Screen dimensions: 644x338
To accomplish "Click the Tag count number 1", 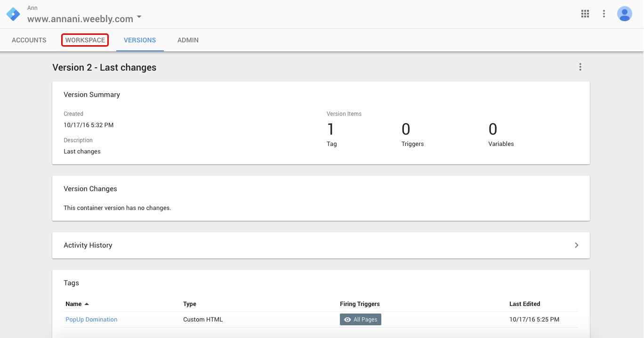I will [330, 129].
